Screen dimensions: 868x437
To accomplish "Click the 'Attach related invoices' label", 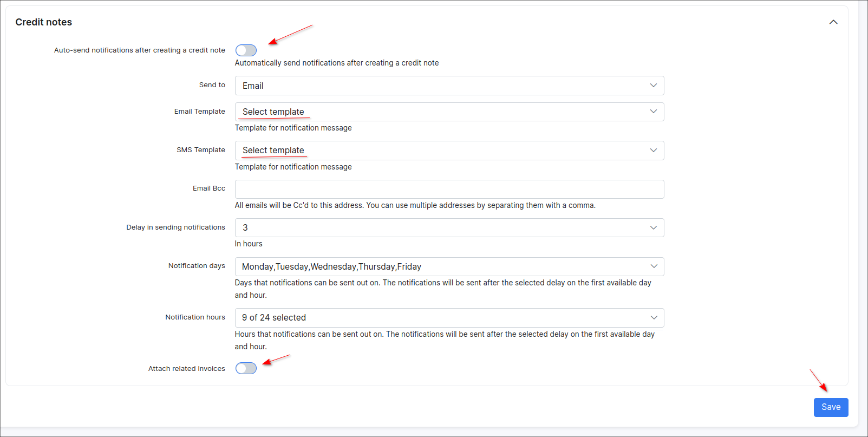I will (x=186, y=369).
